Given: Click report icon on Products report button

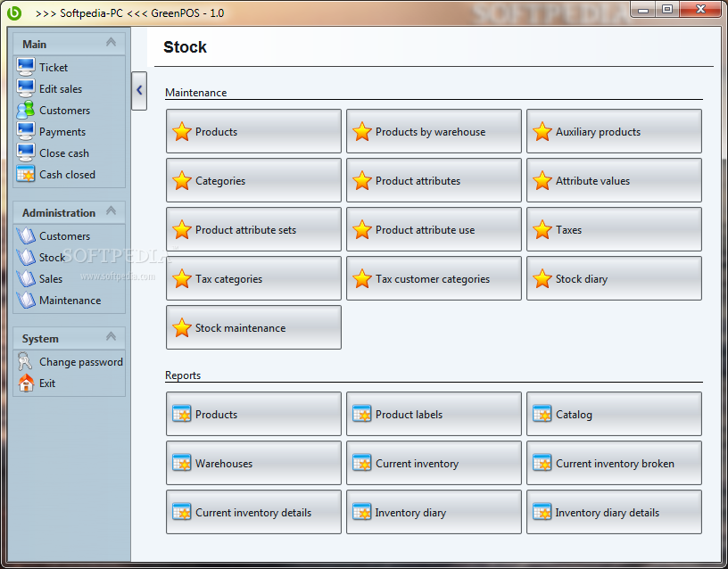Looking at the screenshot, I should [x=181, y=414].
